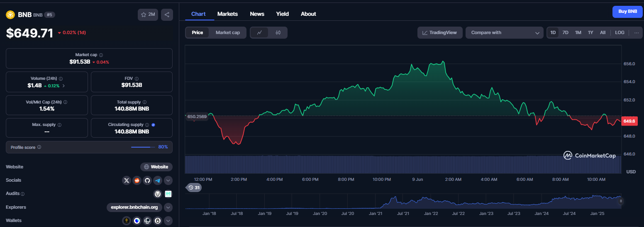Toggle LOG scale on chart
This screenshot has width=644, height=227.
pyautogui.click(x=620, y=32)
